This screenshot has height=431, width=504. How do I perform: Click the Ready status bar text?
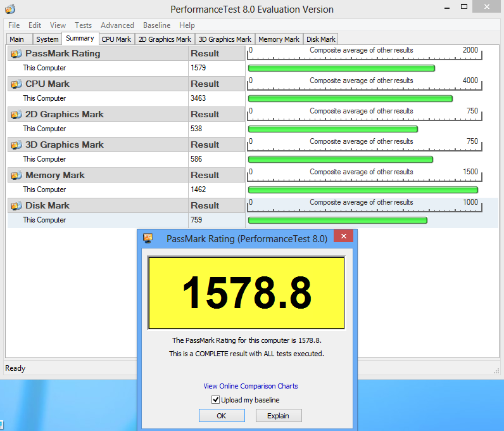15,368
